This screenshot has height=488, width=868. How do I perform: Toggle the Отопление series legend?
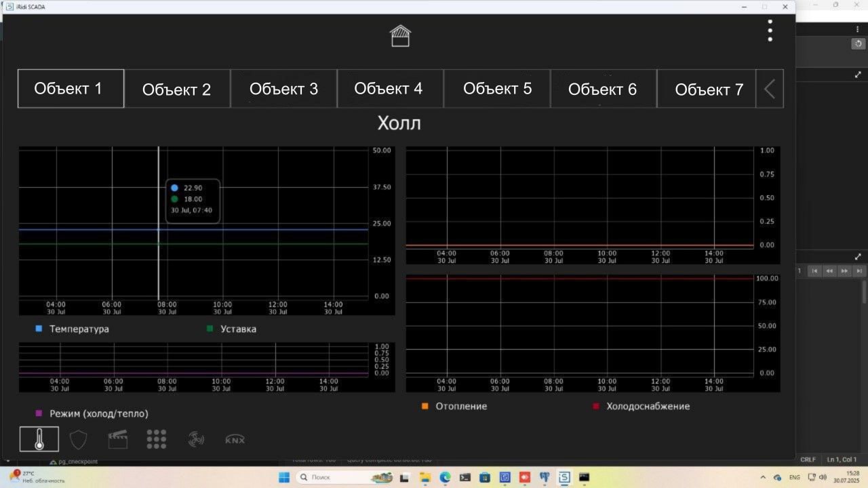(454, 406)
